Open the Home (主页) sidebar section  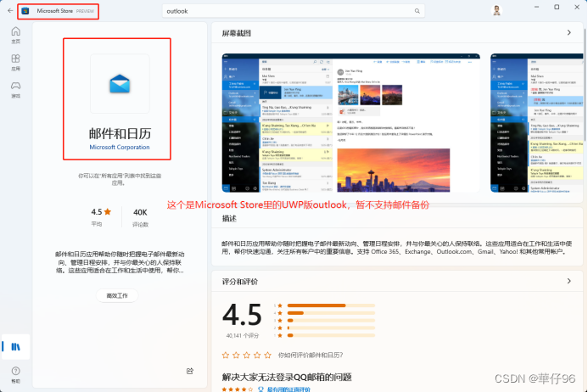tap(16, 36)
